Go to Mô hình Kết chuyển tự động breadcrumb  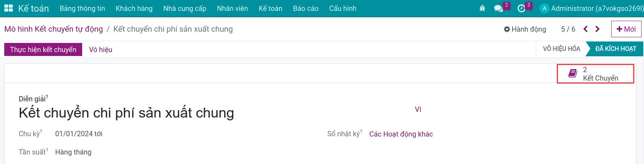click(x=54, y=29)
